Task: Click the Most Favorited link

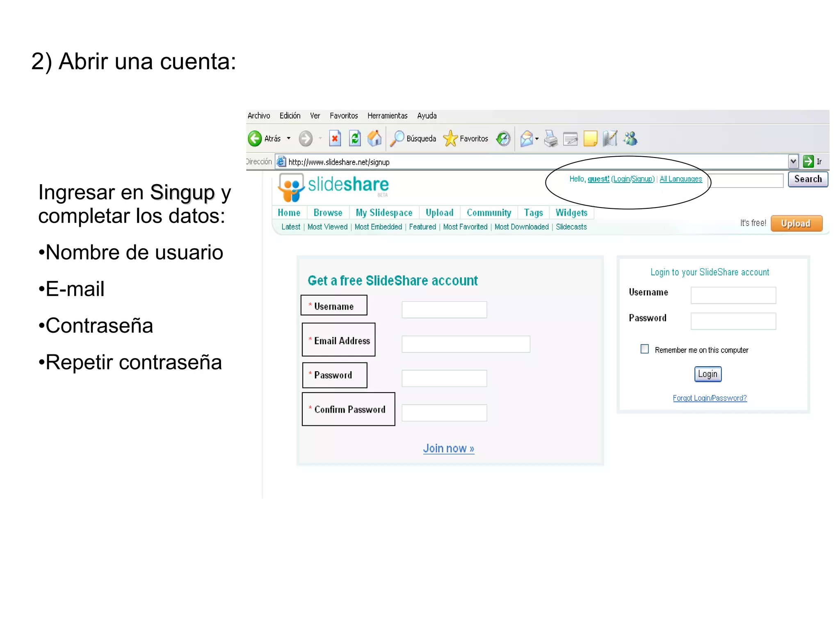Action: coord(465,227)
